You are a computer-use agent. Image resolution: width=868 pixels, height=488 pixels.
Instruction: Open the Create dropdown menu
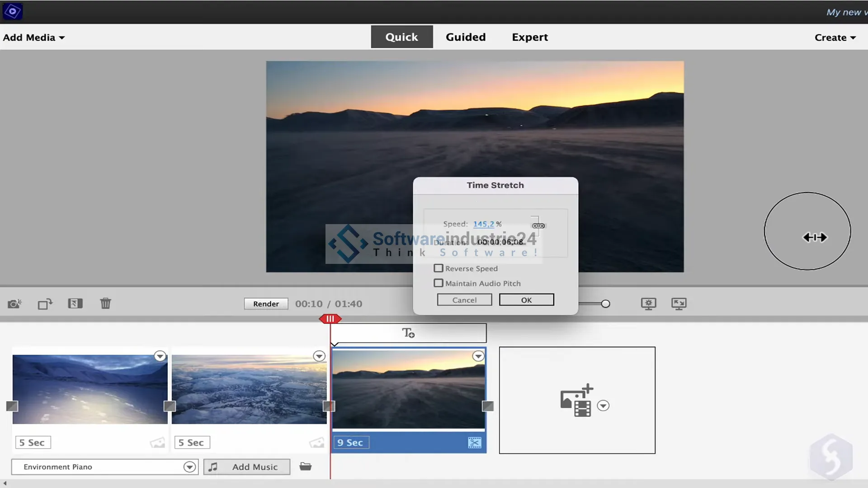[835, 38]
